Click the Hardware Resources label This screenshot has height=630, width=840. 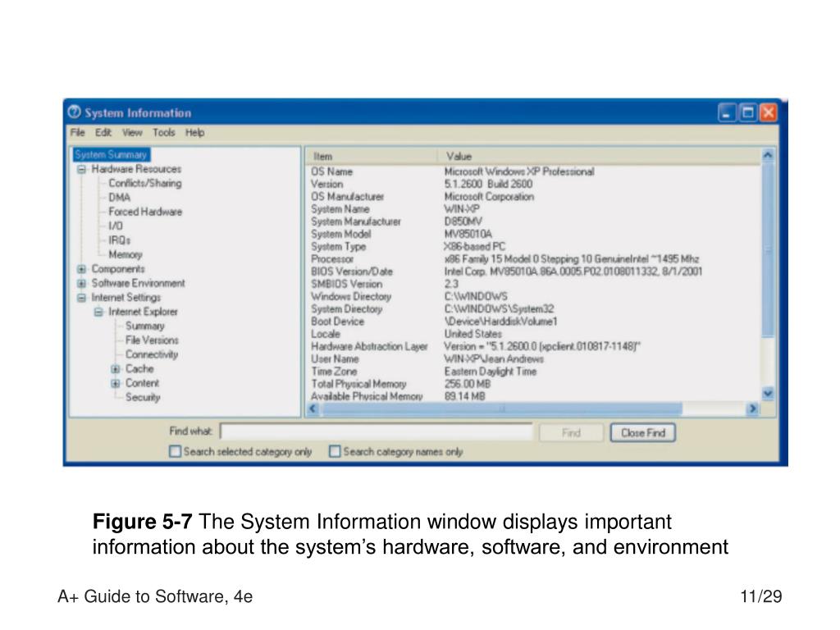[x=136, y=169]
